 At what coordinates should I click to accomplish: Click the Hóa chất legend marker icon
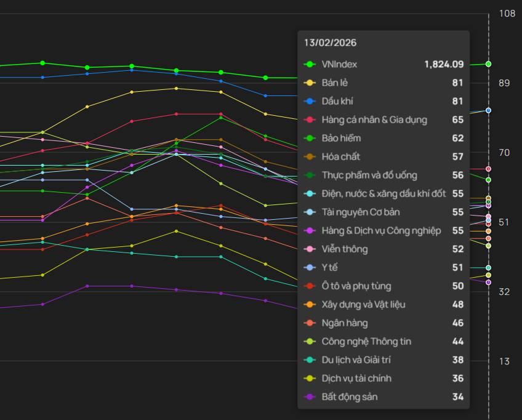[x=310, y=157]
